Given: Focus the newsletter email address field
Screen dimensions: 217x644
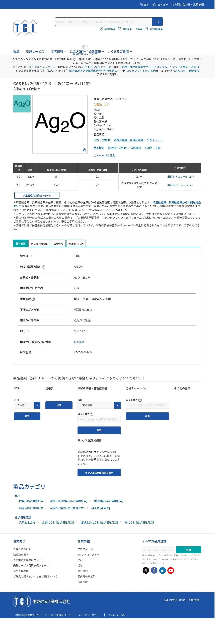Looking at the screenshot, I should pos(159,550).
